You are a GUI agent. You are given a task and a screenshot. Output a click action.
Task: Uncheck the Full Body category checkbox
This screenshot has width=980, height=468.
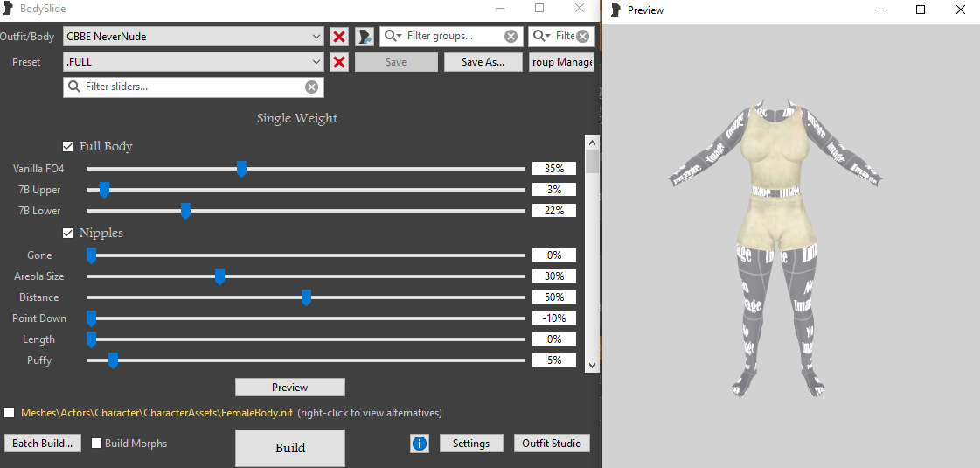(x=68, y=146)
